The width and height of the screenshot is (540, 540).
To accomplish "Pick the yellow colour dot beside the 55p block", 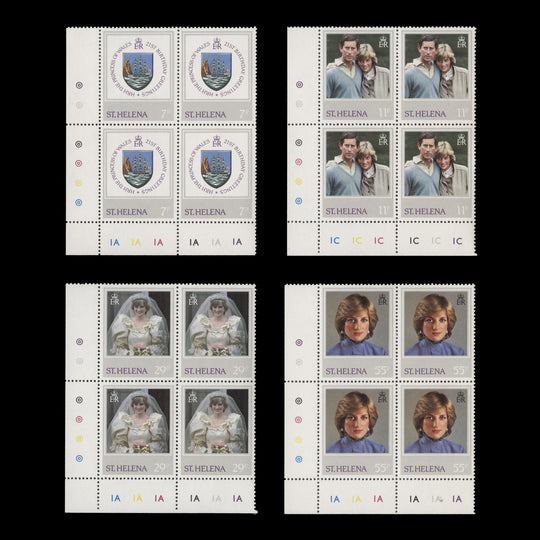I will [299, 440].
